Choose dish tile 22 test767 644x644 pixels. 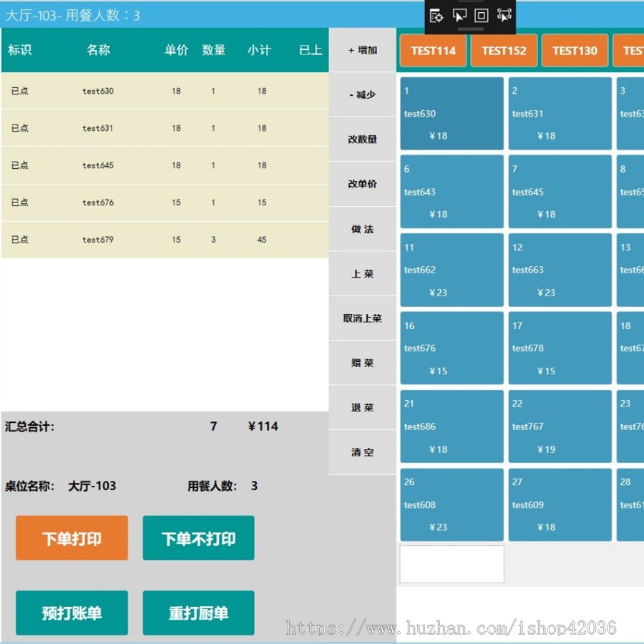pos(560,426)
